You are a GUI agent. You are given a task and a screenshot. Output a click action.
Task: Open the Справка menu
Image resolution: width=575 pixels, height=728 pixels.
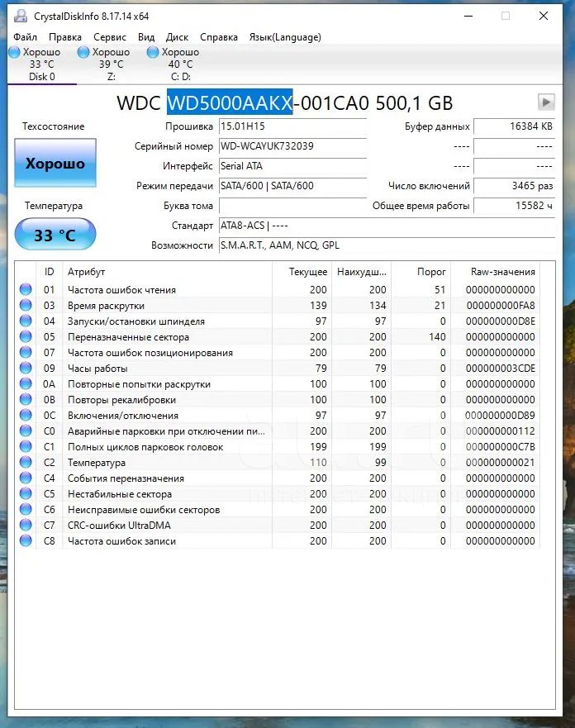point(219,37)
